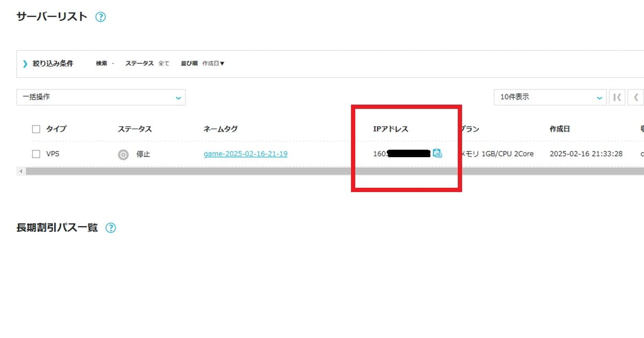Change sort order 作成日▼
This screenshot has height=338, width=644.
[213, 63]
